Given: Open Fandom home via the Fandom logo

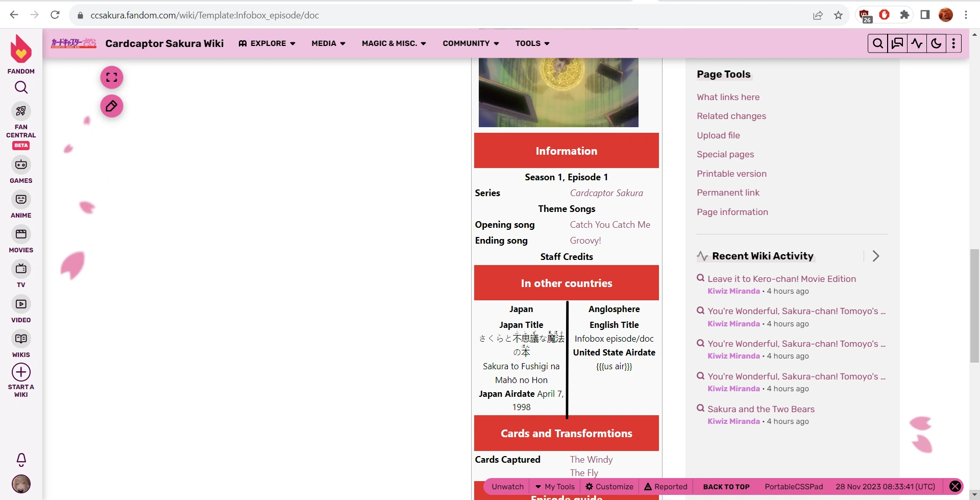Looking at the screenshot, I should 20,50.
